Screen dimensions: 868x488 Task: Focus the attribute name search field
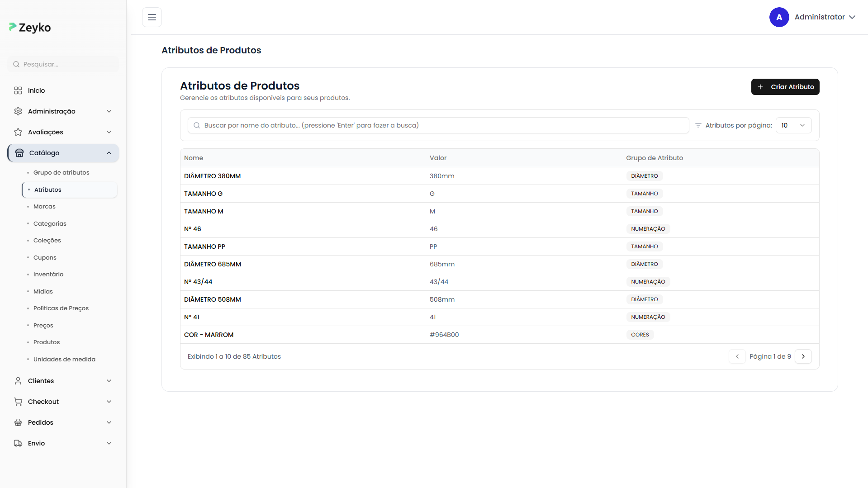coord(438,125)
